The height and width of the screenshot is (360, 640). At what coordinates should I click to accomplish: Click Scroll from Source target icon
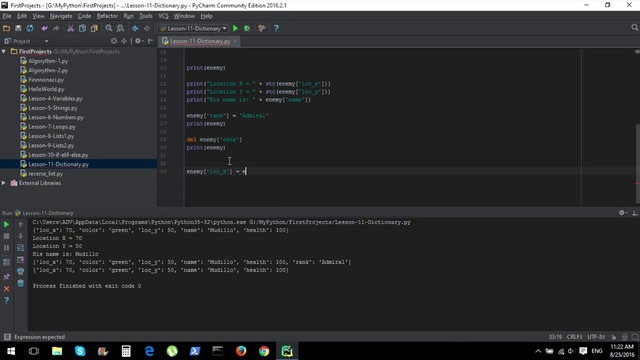coord(114,41)
